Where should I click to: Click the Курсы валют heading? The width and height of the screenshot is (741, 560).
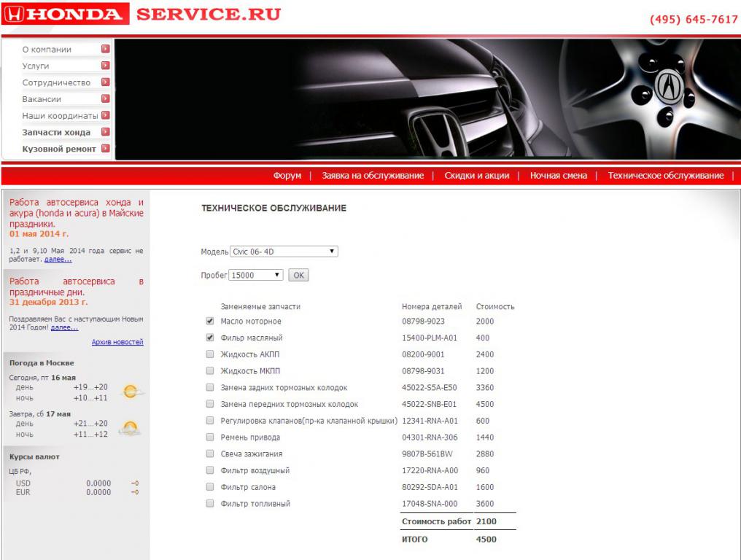click(x=34, y=457)
